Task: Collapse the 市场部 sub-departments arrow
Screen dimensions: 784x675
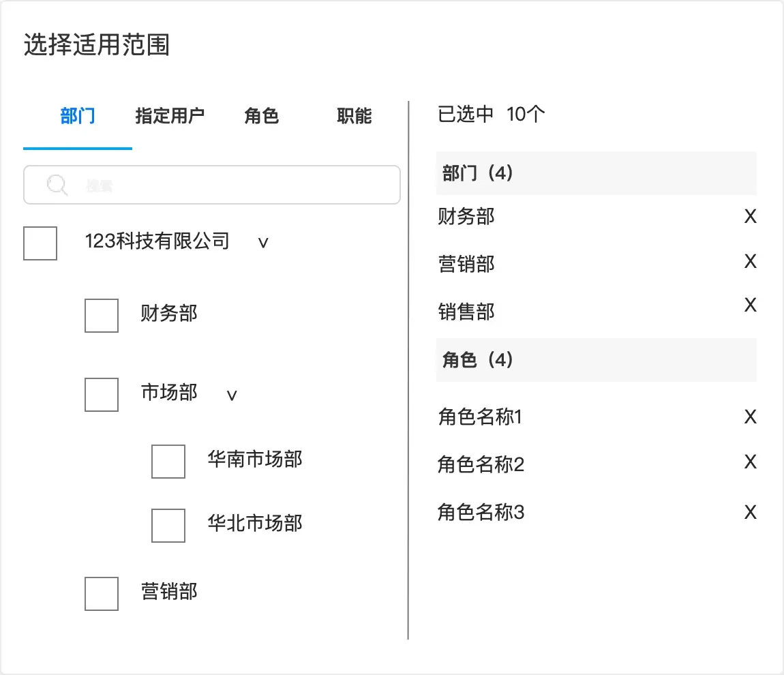Action: (x=232, y=395)
